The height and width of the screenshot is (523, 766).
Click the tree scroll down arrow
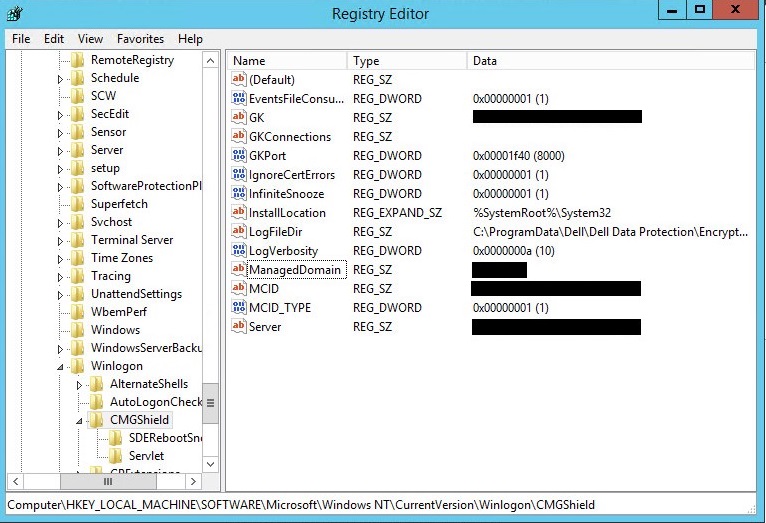click(211, 464)
